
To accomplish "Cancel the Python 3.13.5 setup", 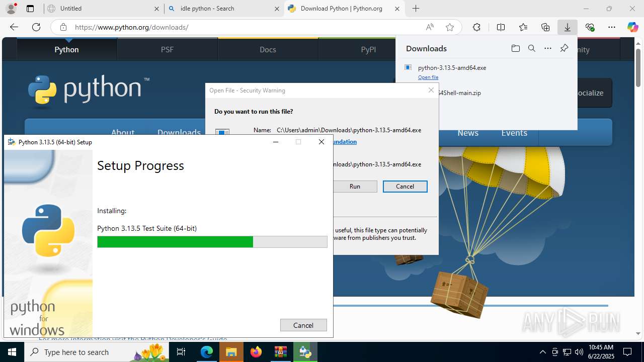I will point(303,325).
